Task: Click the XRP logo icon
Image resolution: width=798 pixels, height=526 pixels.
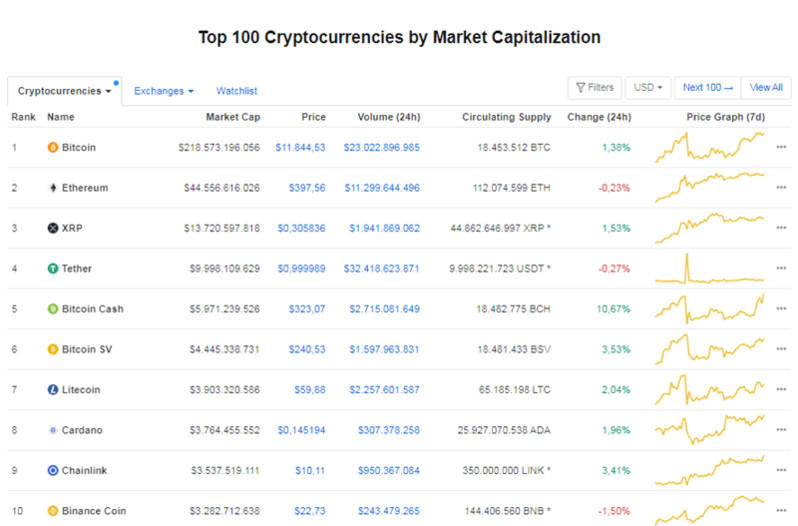Action: 53,228
